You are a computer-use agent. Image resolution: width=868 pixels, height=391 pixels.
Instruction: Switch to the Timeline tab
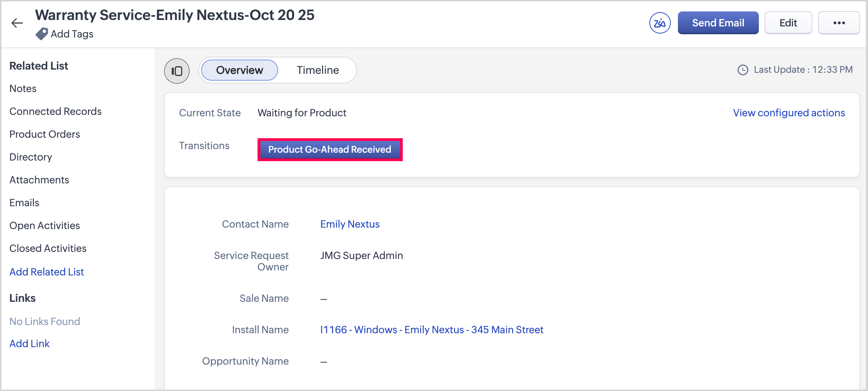click(x=318, y=70)
